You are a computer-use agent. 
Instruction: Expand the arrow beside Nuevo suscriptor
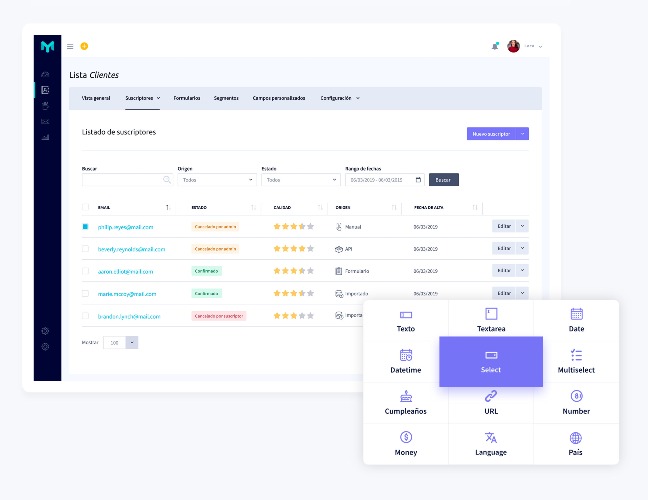click(x=522, y=133)
